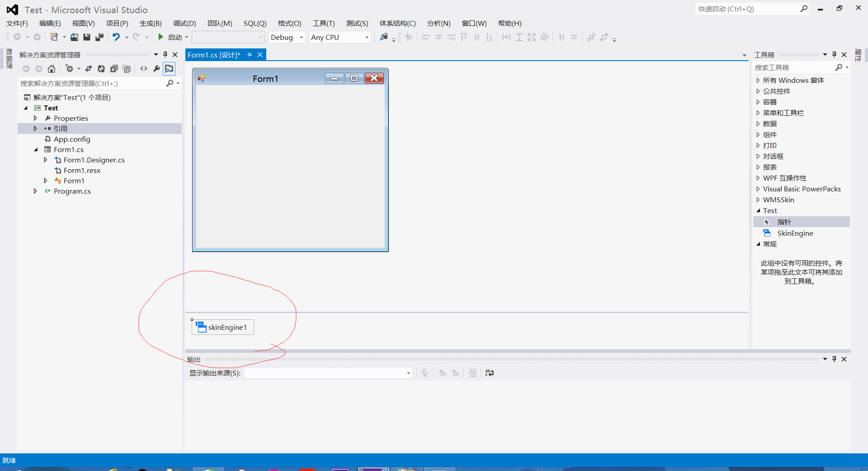The height and width of the screenshot is (471, 868).
Task: Click the Save All toolbar icon
Action: point(99,37)
